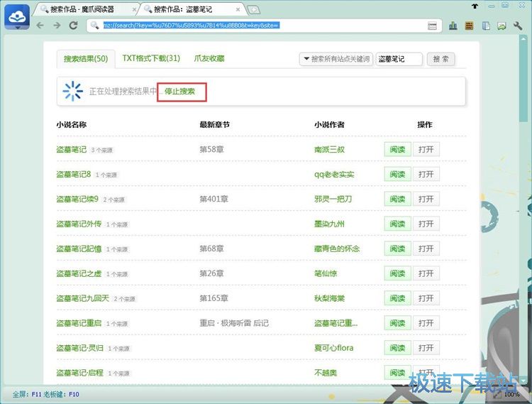Click the Moclaw Reader cloud logo icon
Viewport: 532px width, 404px height.
(x=16, y=16)
